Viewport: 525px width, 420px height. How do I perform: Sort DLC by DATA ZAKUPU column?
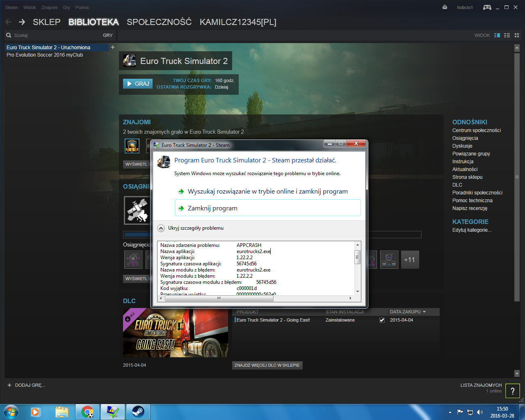408,312
